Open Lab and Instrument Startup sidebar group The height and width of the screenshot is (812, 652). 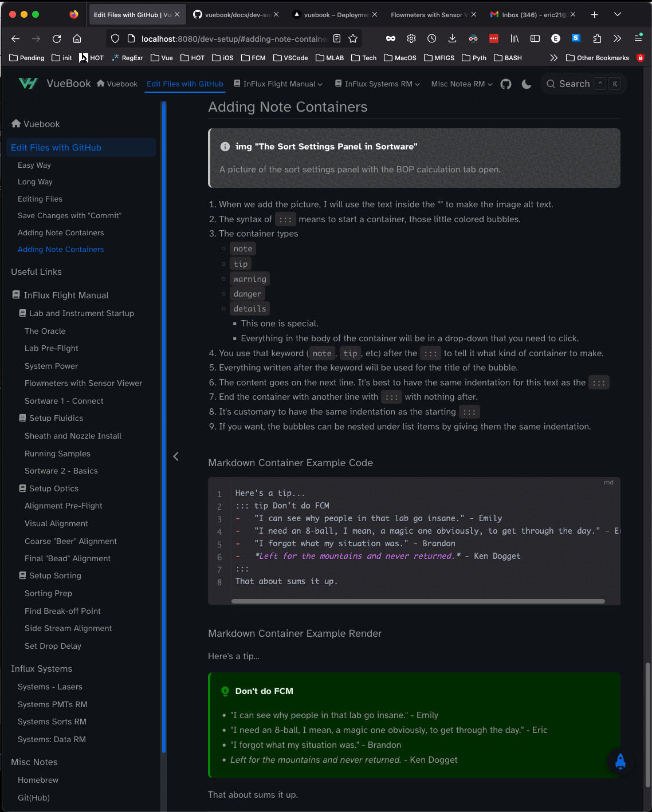click(x=76, y=313)
